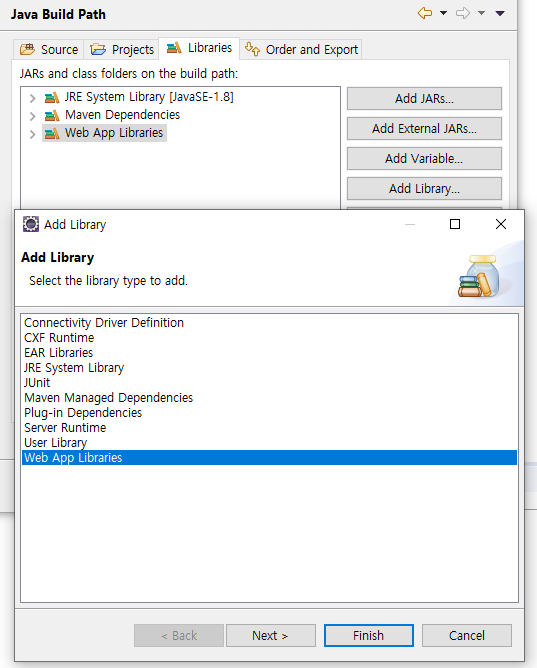537x668 pixels.
Task: Cancel the Add Library dialog
Action: tap(467, 636)
